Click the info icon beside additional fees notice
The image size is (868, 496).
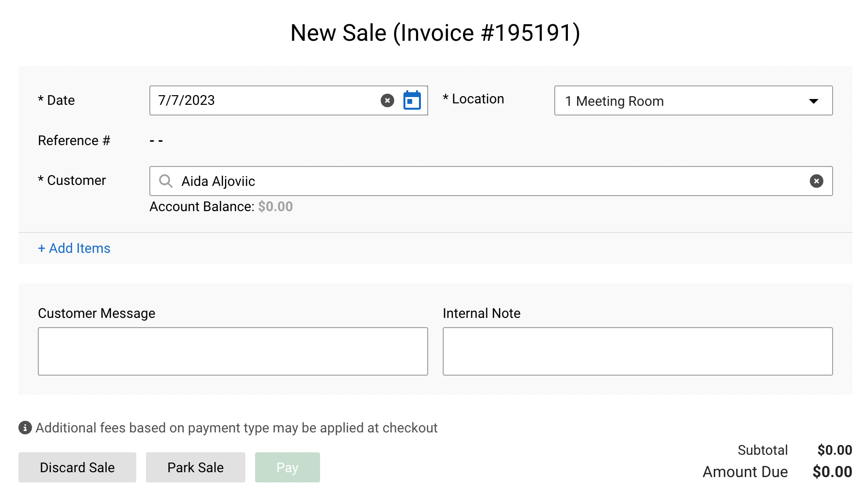point(25,428)
